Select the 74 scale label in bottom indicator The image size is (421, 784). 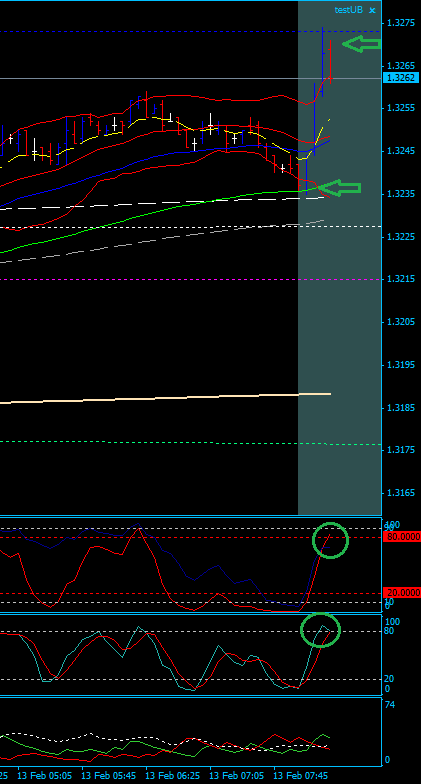390,705
